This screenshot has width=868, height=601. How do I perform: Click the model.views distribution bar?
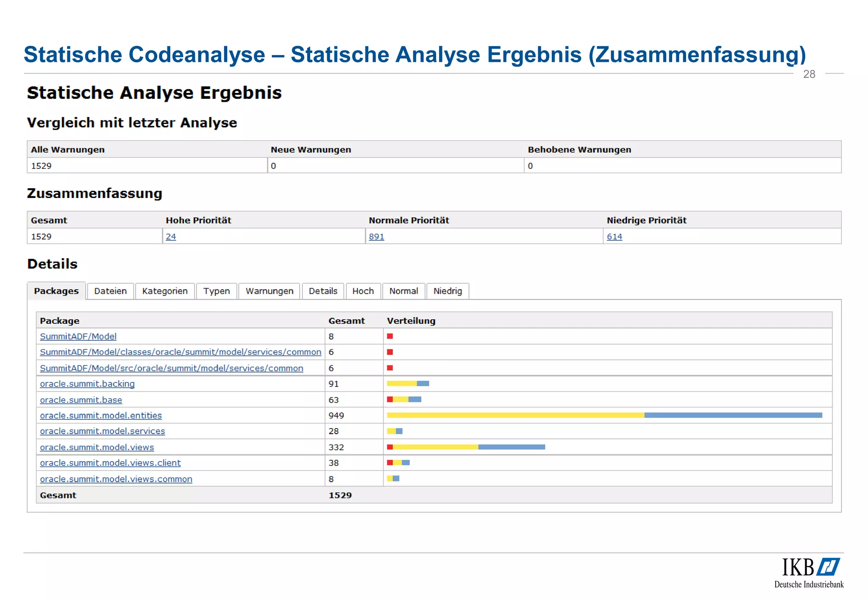(466, 447)
